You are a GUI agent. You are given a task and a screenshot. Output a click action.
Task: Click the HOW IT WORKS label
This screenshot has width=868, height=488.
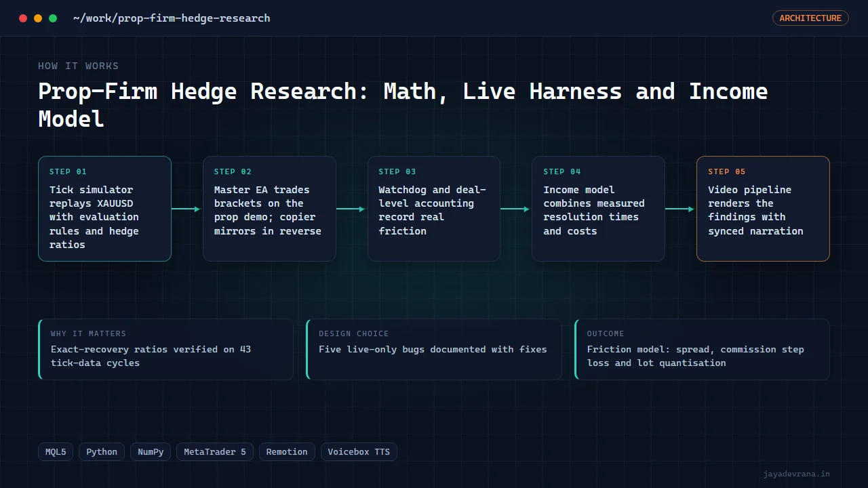coord(79,66)
